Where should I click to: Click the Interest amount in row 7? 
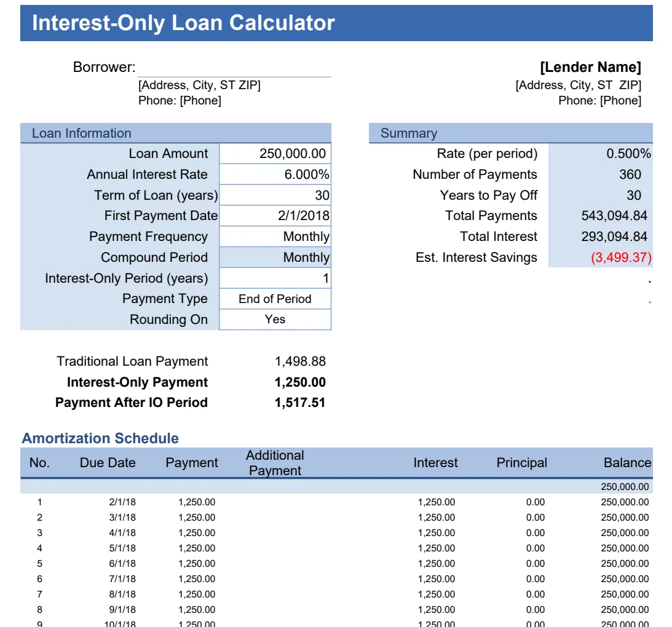(437, 594)
